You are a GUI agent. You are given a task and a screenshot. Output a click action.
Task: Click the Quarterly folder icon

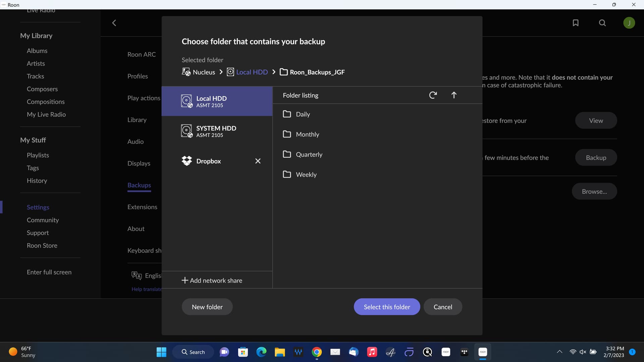(287, 154)
